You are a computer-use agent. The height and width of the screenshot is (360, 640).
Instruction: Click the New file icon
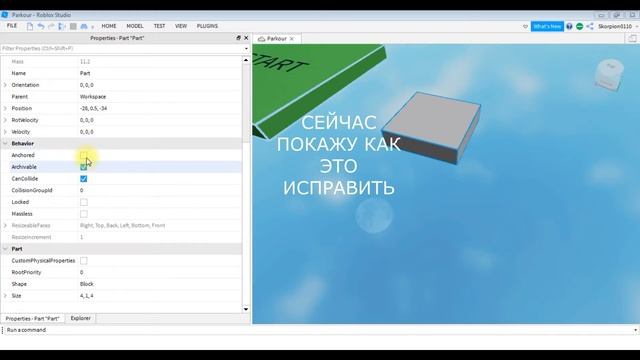coord(30,26)
